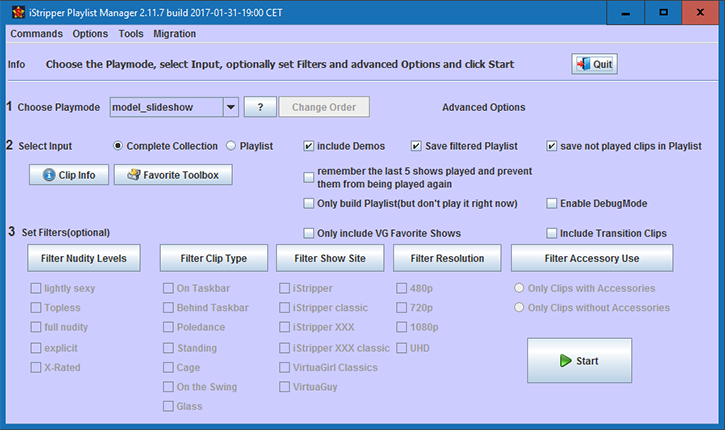This screenshot has height=430, width=725.
Task: Check the X-Rated checkbox
Action: click(x=36, y=368)
